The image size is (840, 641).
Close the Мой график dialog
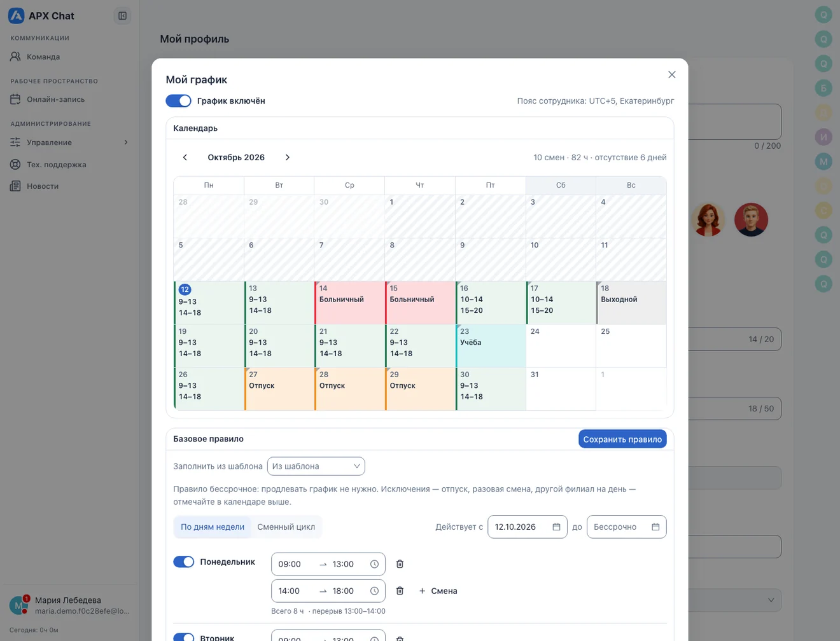pos(671,74)
